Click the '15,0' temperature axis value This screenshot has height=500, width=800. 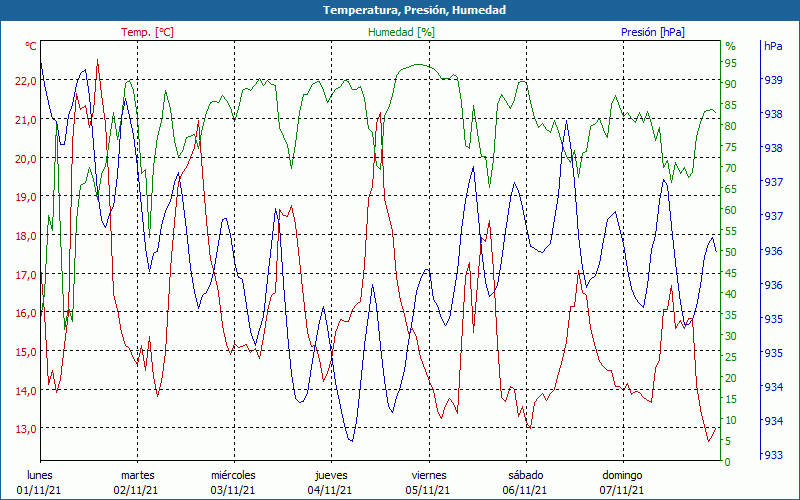point(27,352)
